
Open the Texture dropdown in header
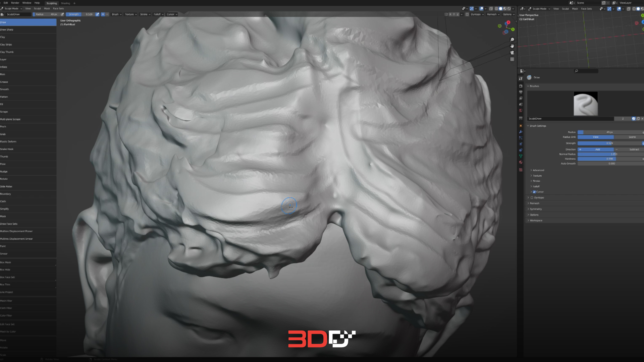point(131,14)
